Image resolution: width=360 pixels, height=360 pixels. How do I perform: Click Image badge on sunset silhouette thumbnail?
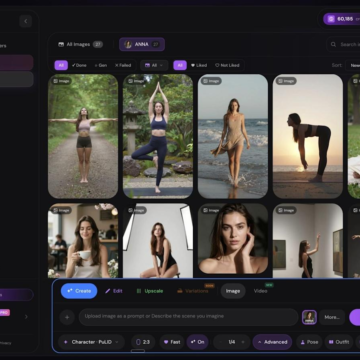click(286, 81)
